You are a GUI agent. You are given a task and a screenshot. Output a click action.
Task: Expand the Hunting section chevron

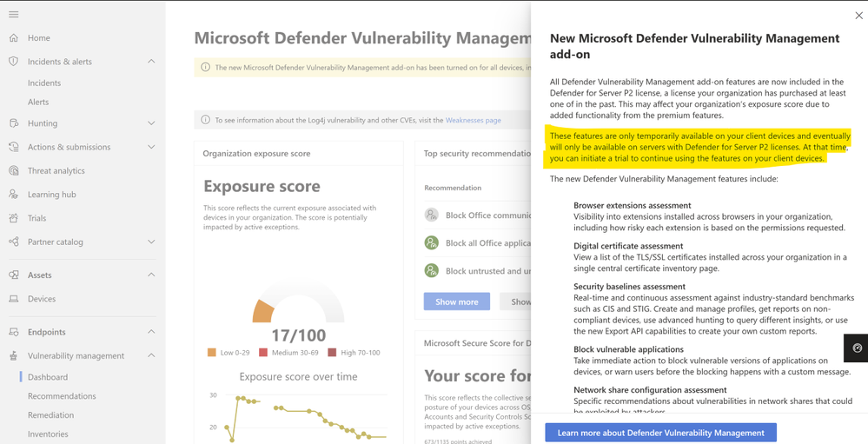point(151,123)
